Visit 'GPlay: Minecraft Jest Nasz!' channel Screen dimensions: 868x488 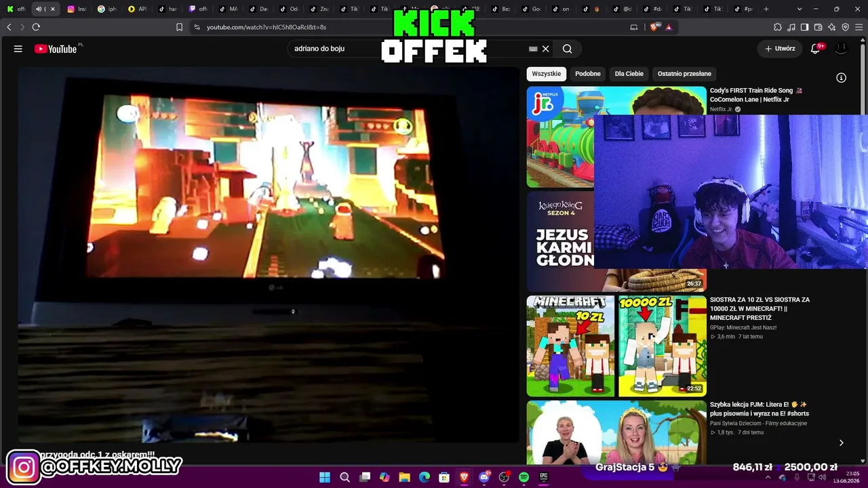pyautogui.click(x=743, y=327)
